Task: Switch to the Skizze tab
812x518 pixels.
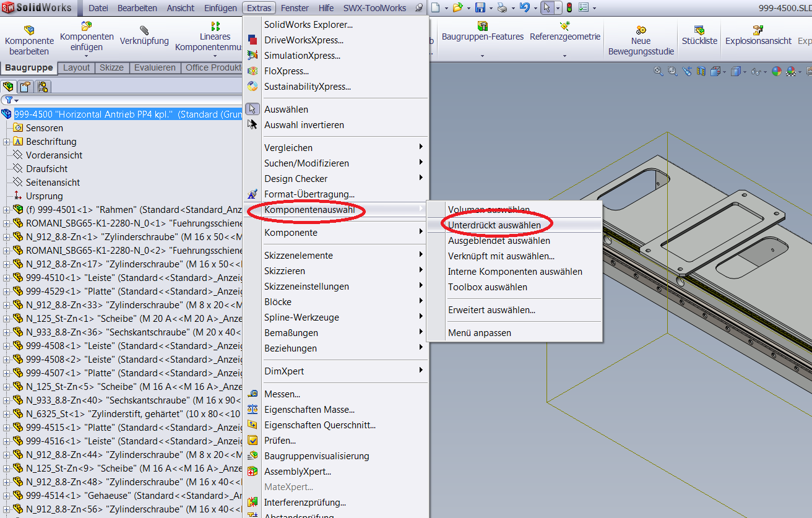Action: [x=111, y=68]
